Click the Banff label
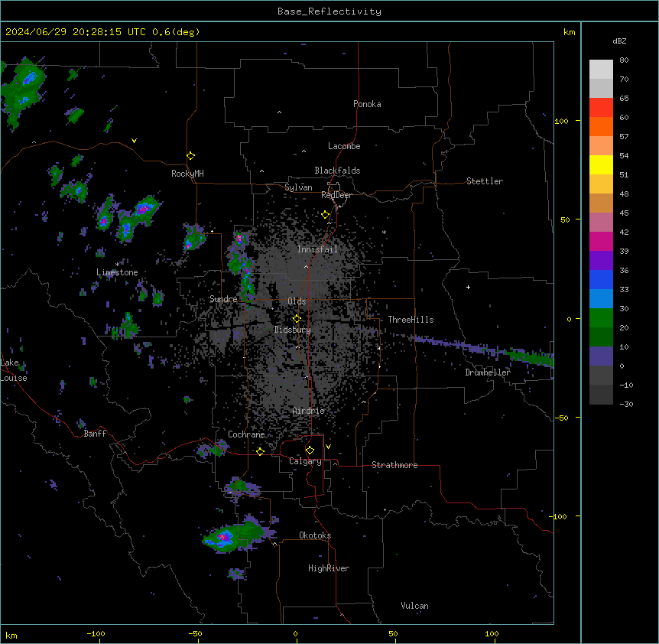 click(x=95, y=434)
